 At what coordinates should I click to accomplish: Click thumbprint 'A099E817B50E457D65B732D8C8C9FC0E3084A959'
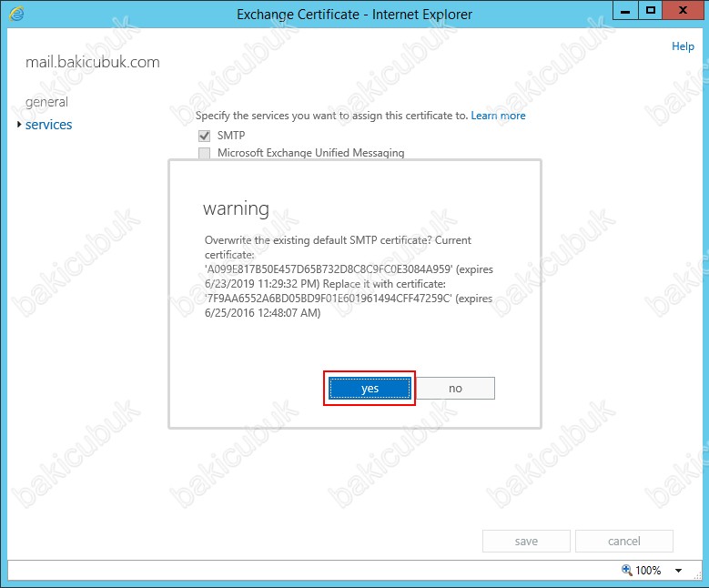329,269
